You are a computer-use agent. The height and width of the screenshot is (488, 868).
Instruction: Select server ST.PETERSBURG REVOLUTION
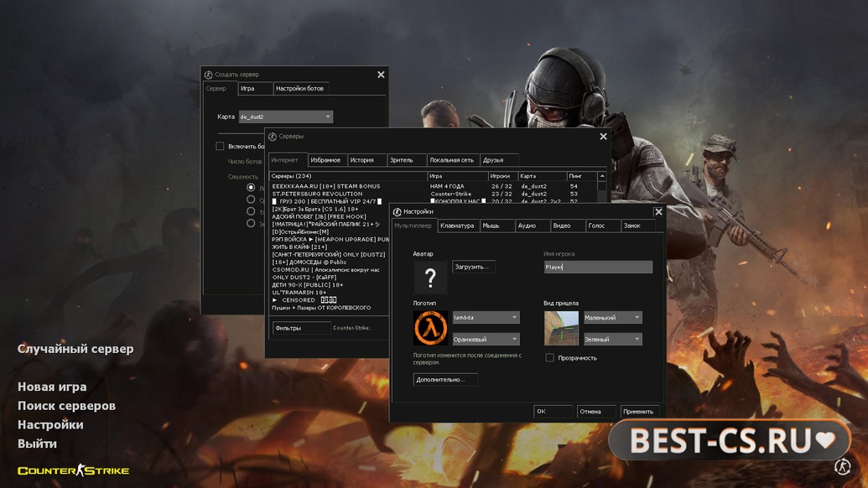click(x=434, y=195)
